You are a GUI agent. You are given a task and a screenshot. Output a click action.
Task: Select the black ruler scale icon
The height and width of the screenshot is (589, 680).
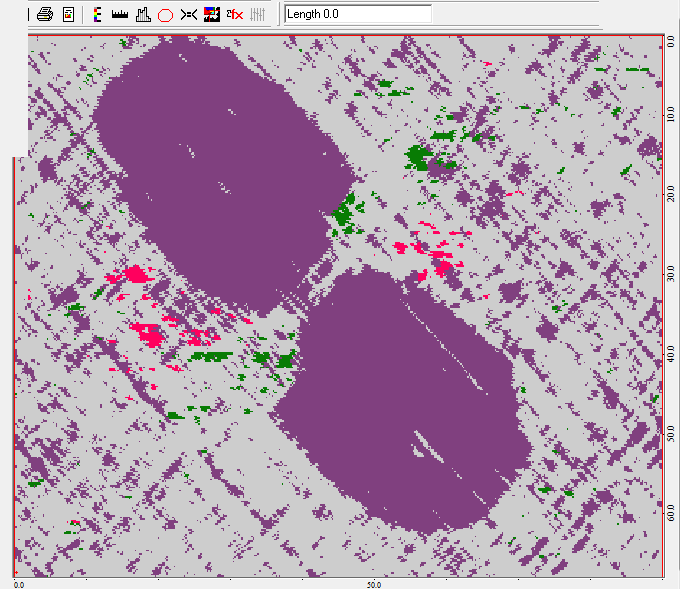[119, 15]
